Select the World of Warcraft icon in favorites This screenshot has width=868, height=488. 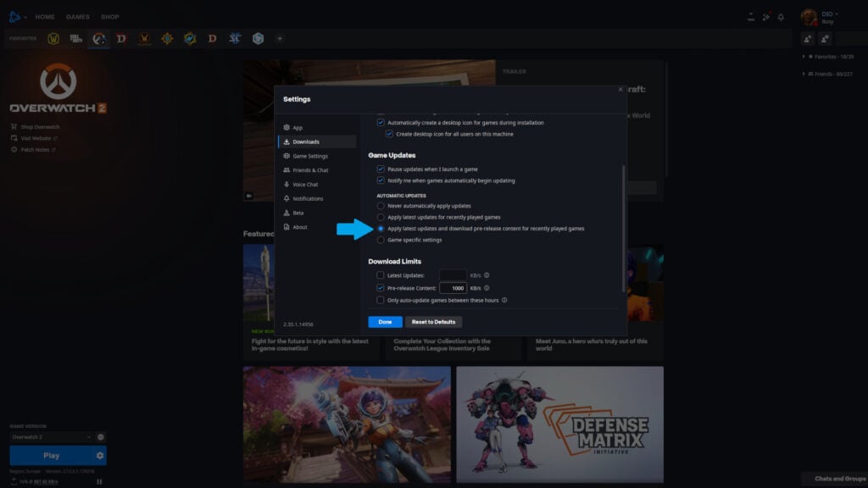(53, 38)
